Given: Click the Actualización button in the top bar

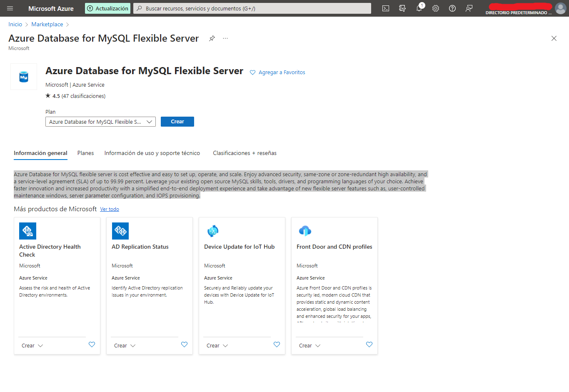Looking at the screenshot, I should (x=107, y=8).
